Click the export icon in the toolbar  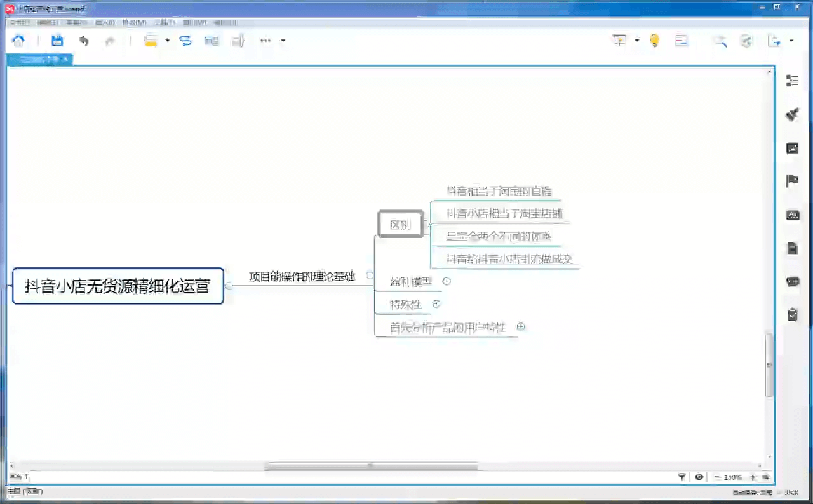click(774, 41)
